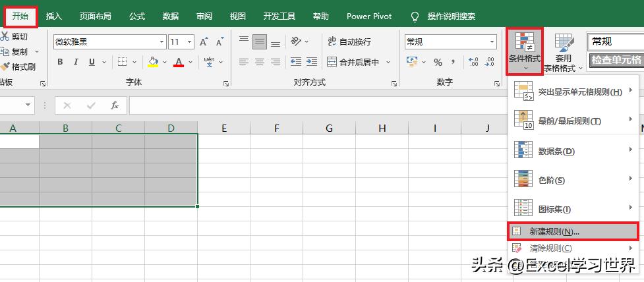Decrease font size with small A icon
The width and height of the screenshot is (644, 282).
click(220, 42)
